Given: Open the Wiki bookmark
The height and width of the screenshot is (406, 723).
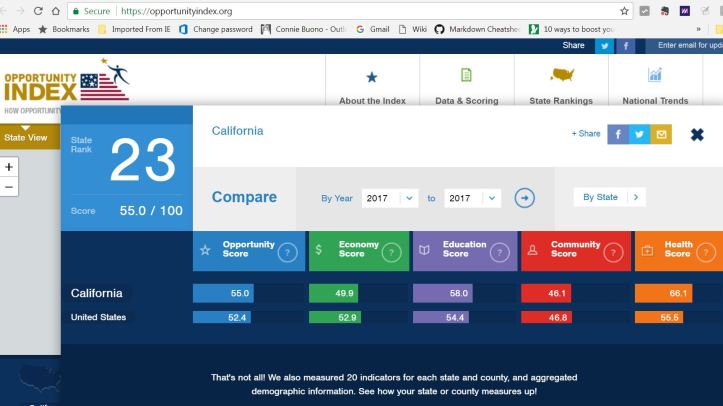Looking at the screenshot, I should 413,29.
